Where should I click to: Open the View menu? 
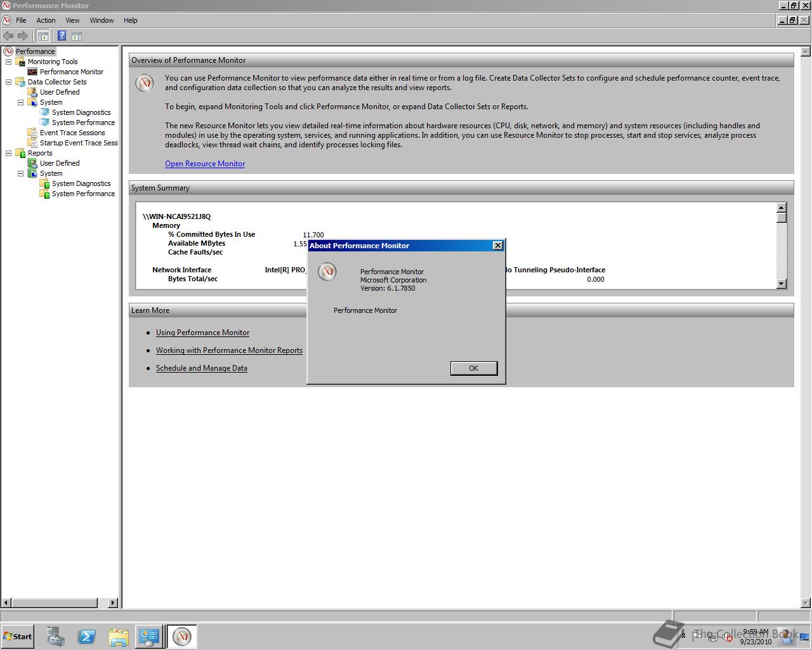pos(72,20)
